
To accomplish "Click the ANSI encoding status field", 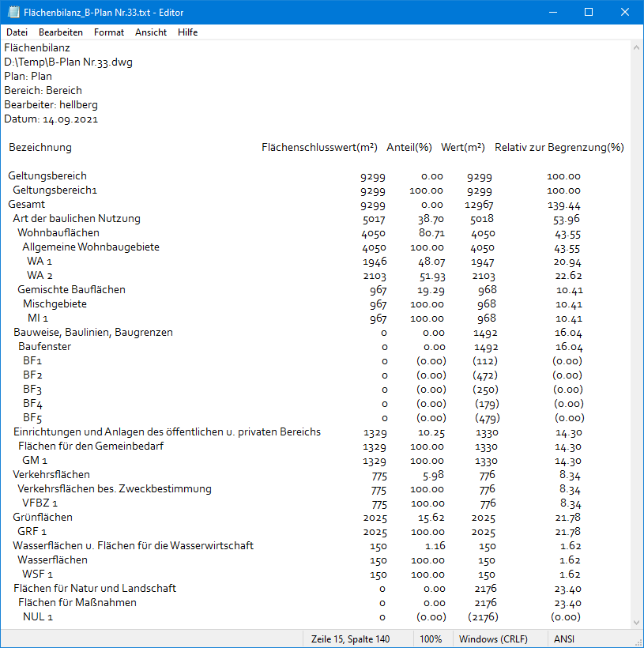I will [x=564, y=639].
